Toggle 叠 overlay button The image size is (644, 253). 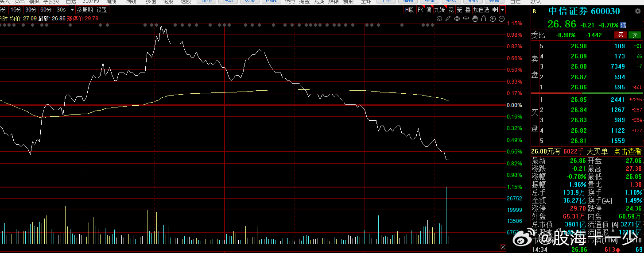tap(468, 9)
